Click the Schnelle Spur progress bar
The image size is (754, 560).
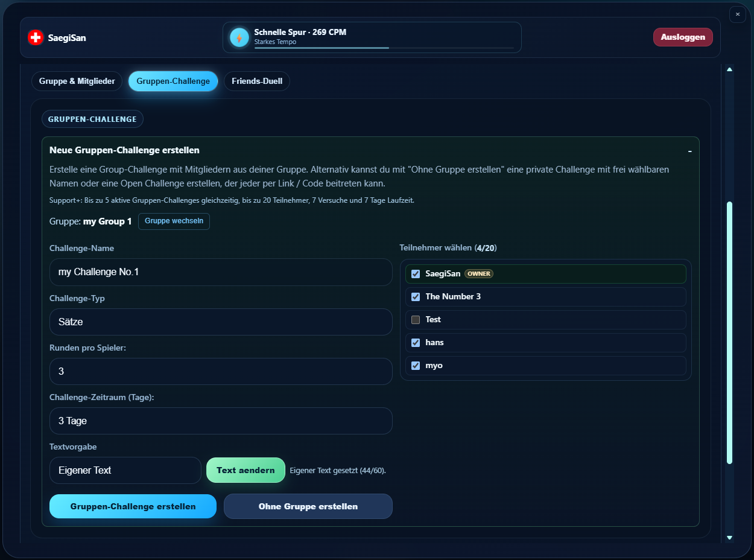coord(384,48)
